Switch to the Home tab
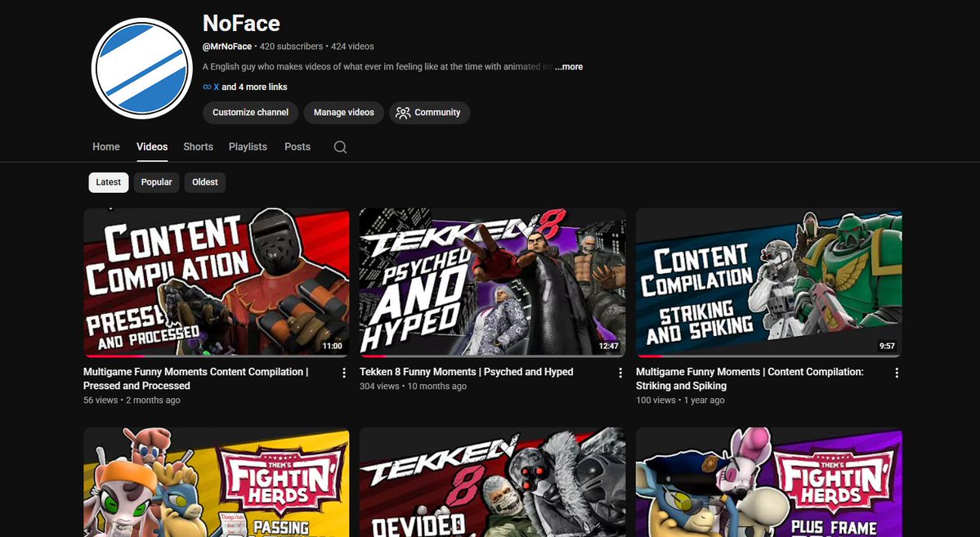The image size is (980, 537). click(106, 147)
